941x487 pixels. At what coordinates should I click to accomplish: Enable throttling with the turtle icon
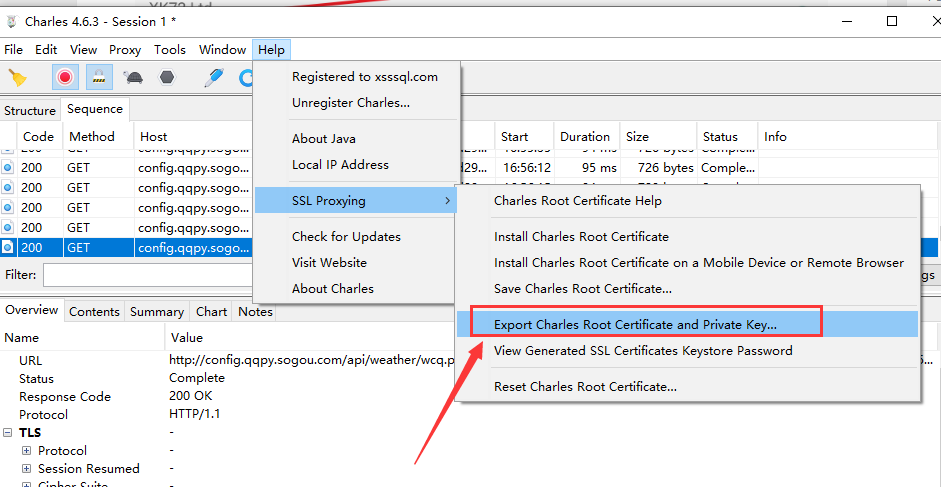coord(133,77)
